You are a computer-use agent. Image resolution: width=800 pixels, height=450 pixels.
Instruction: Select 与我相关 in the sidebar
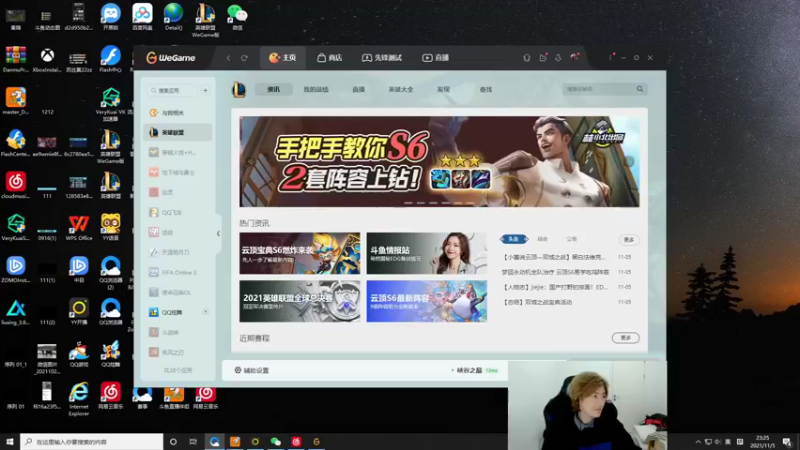[178, 113]
